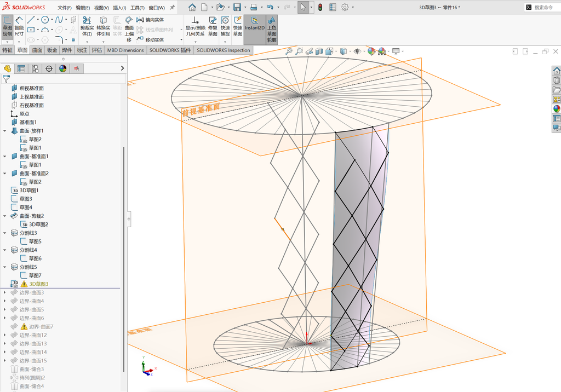Select the Arc sketch tool
The image size is (561, 392).
click(x=45, y=30)
